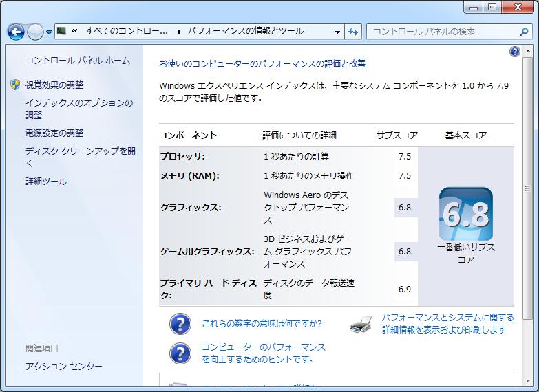The image size is (539, 392).
Task: Click お使いのコンピューターのパフォーマンスの評価と改善 heading
Action: [262, 63]
